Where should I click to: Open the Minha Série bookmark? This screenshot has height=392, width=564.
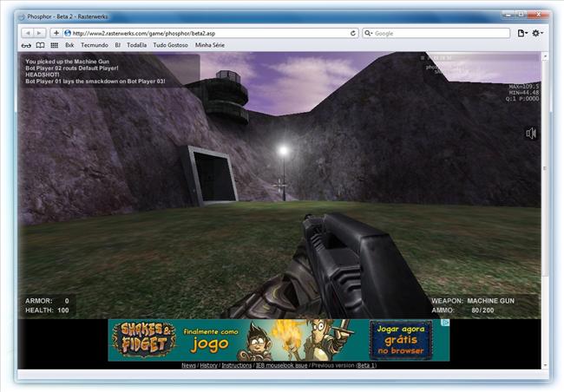pyautogui.click(x=210, y=45)
